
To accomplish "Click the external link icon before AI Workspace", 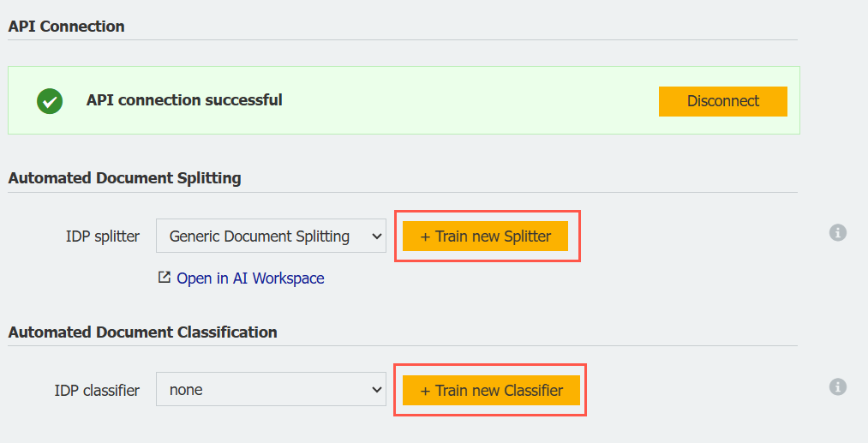I will (x=165, y=278).
